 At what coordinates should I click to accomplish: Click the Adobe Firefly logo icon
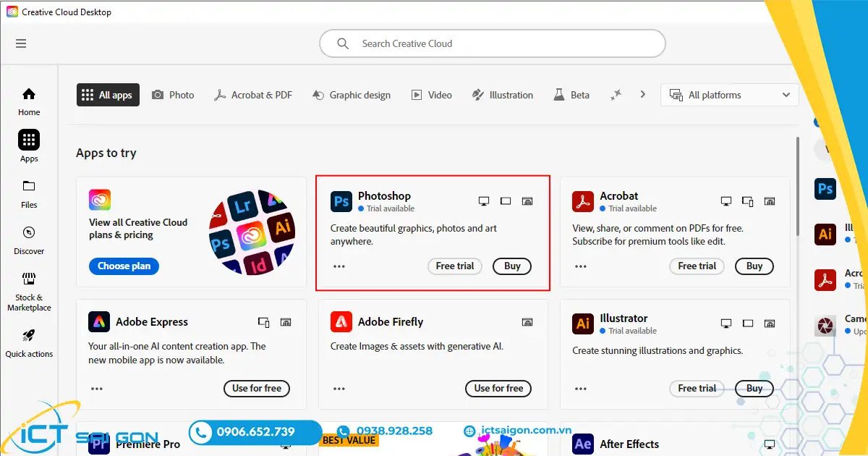(341, 321)
